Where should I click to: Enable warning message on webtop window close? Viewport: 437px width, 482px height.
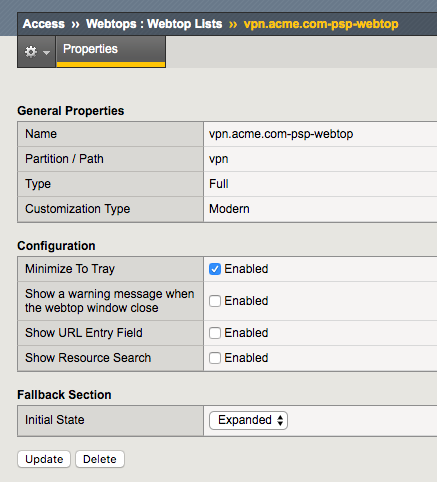coord(215,301)
